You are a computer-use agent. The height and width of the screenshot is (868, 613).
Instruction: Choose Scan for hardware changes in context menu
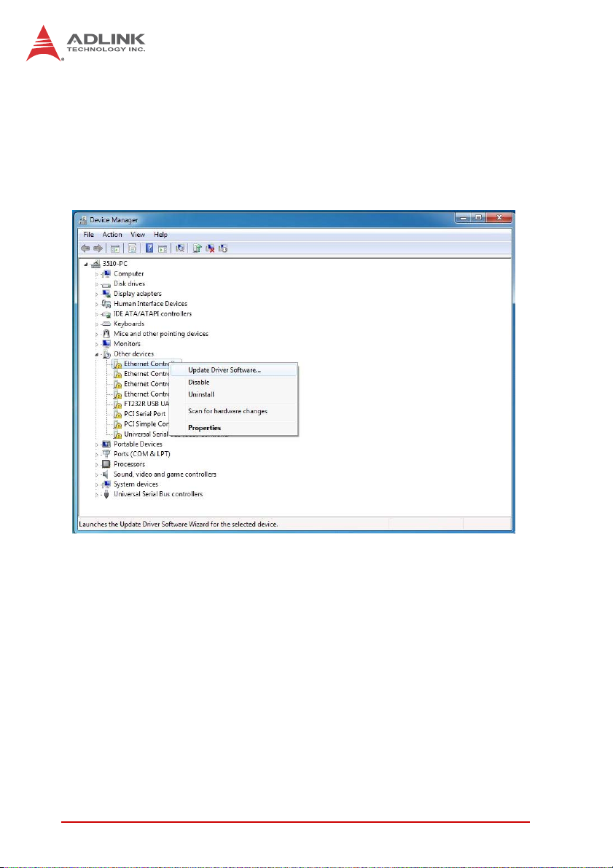tap(233, 411)
